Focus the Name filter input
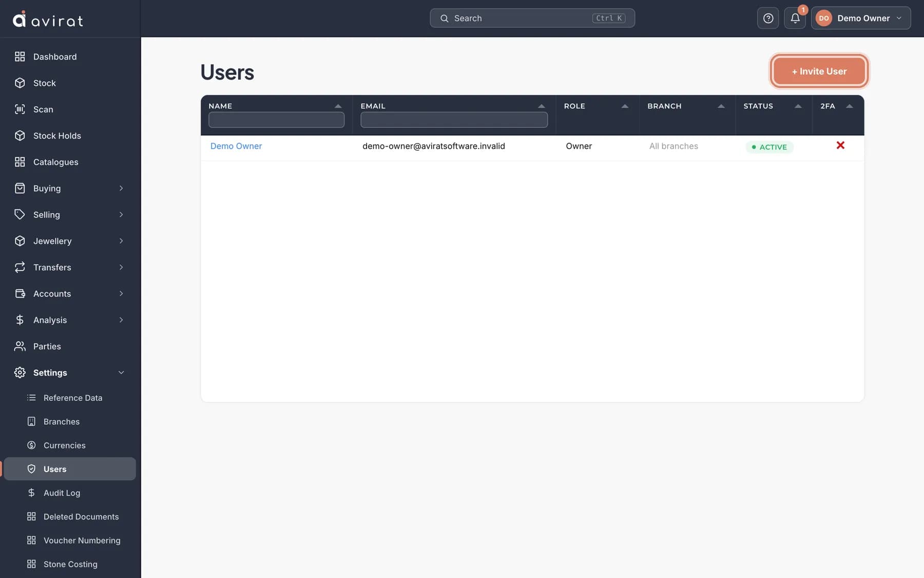The height and width of the screenshot is (578, 924). 276,120
